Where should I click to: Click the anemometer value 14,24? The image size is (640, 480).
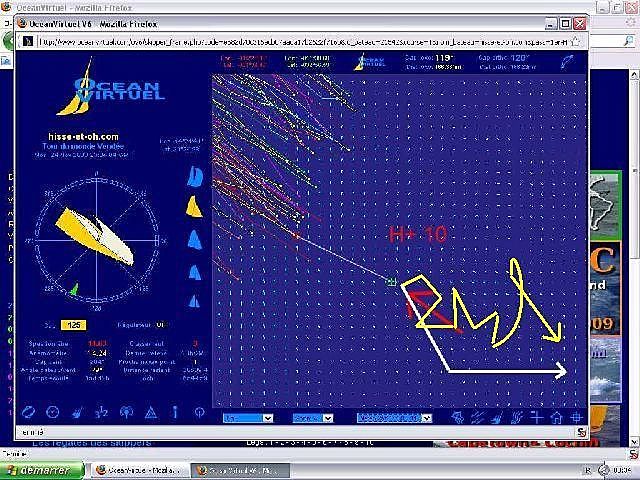tap(97, 353)
